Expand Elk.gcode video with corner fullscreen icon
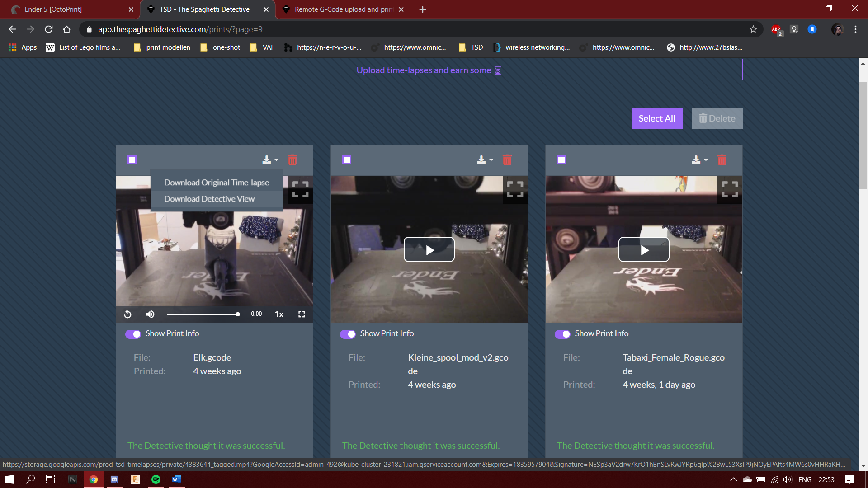The height and width of the screenshot is (488, 868). coord(300,189)
